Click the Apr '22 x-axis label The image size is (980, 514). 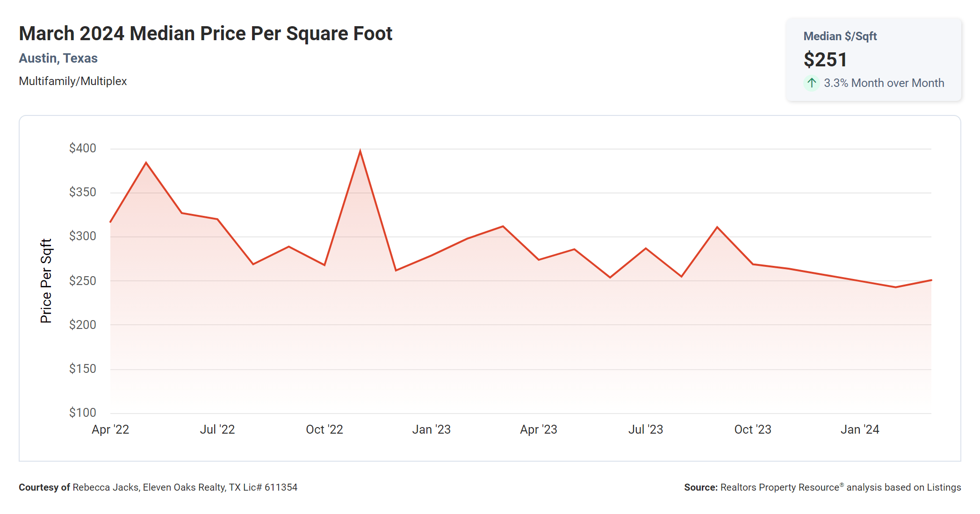[x=110, y=429]
